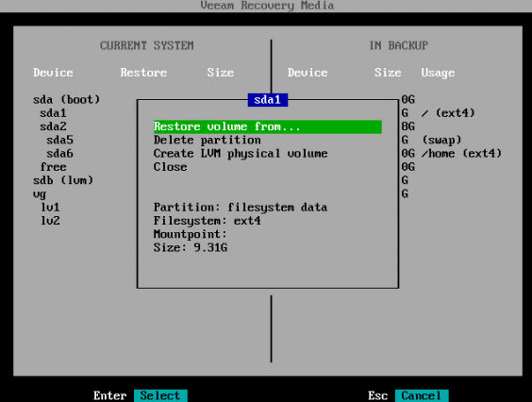Click the Cancel button at bottom
The width and height of the screenshot is (532, 402).
tap(422, 395)
